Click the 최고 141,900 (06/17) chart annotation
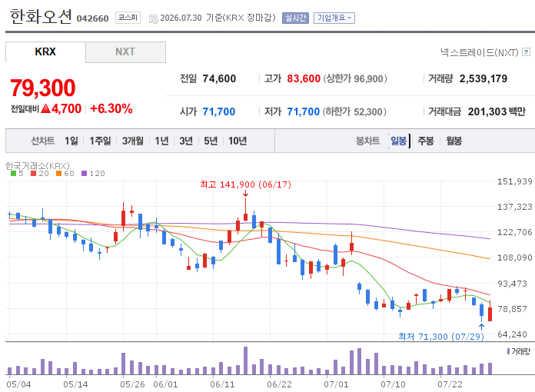This screenshot has height=392, width=535. [x=245, y=184]
